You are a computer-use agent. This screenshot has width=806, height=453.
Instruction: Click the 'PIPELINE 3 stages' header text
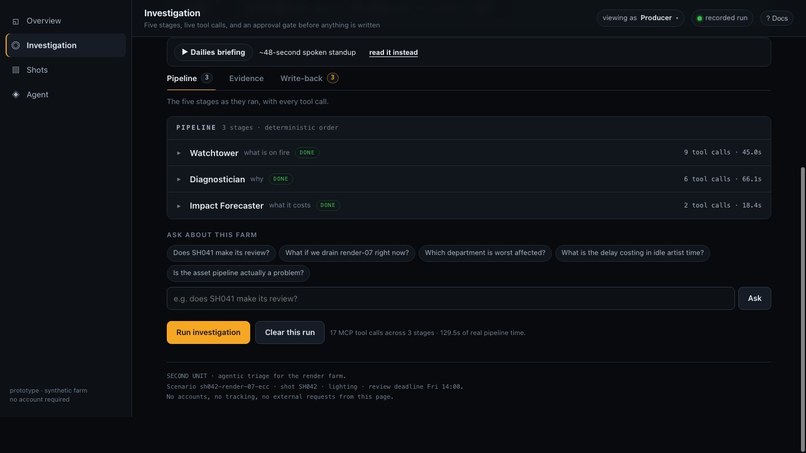(257, 128)
